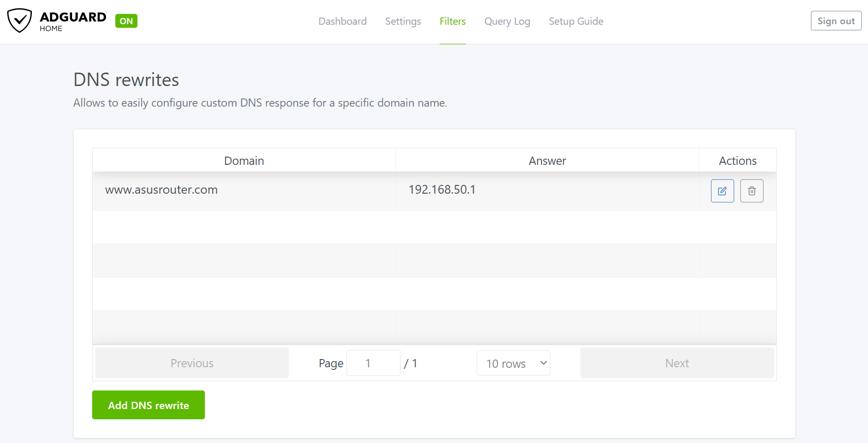This screenshot has width=868, height=443.
Task: Delete the www.asusrouter.com rewrite with trash icon
Action: [x=751, y=191]
